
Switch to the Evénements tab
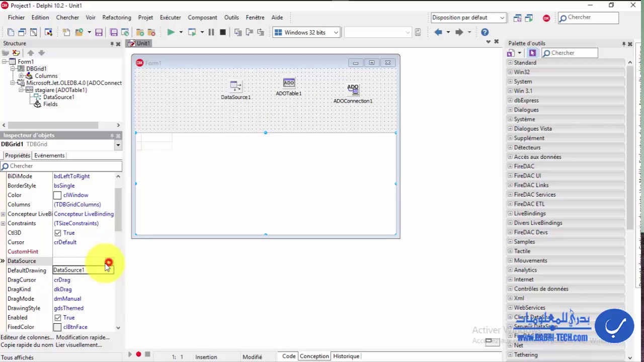click(49, 155)
